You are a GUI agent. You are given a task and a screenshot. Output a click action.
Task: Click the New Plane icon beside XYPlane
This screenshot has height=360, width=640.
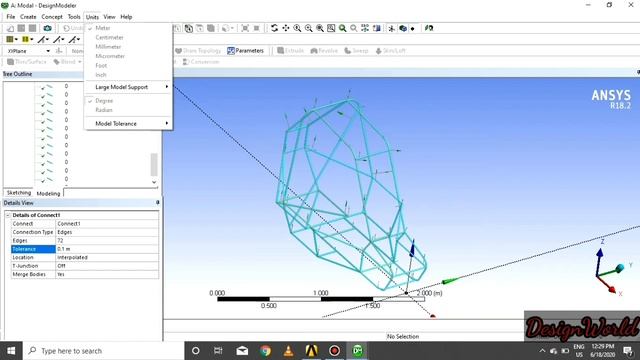59,51
